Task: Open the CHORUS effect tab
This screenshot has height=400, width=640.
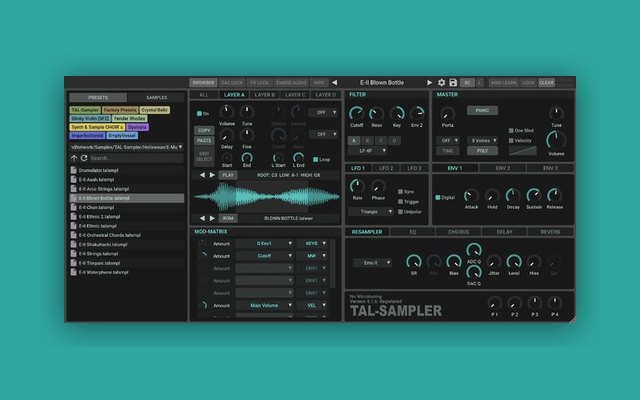Action: point(458,232)
